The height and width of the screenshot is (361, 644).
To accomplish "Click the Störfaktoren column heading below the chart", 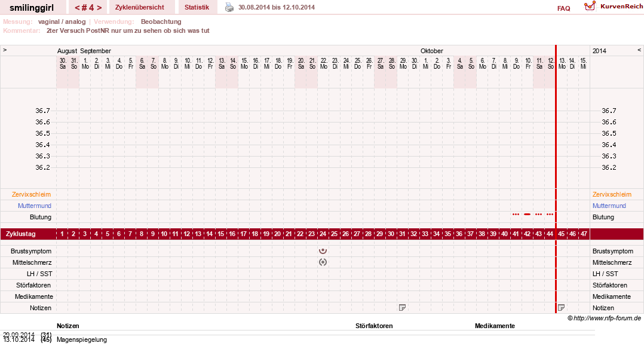I will (x=374, y=326).
